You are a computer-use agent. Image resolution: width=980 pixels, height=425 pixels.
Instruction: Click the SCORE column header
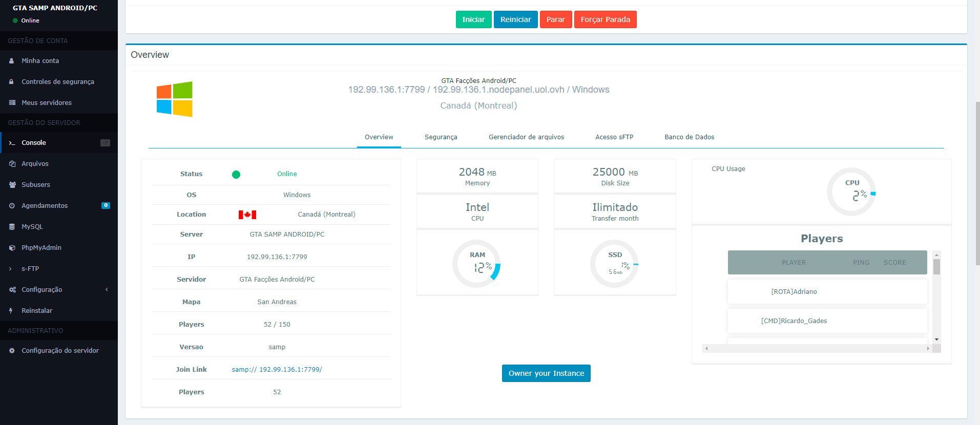(x=895, y=263)
